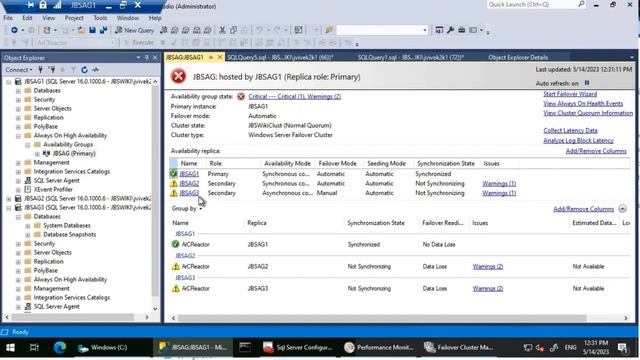Click the round collapse button beside lower Add/Remove Columns
Image resolution: width=640 pixels, height=360 pixels.
click(x=622, y=209)
